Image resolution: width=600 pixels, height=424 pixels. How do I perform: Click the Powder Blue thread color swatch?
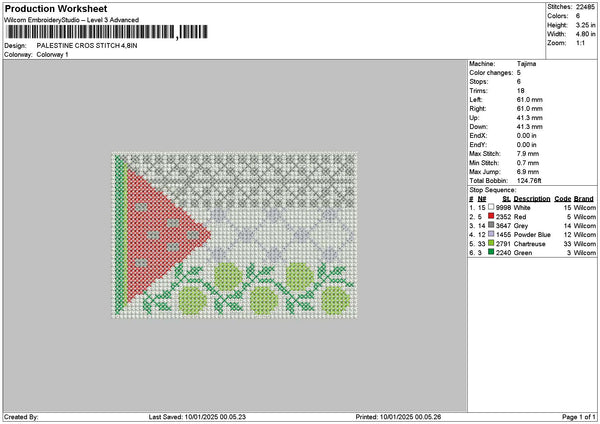coord(491,234)
